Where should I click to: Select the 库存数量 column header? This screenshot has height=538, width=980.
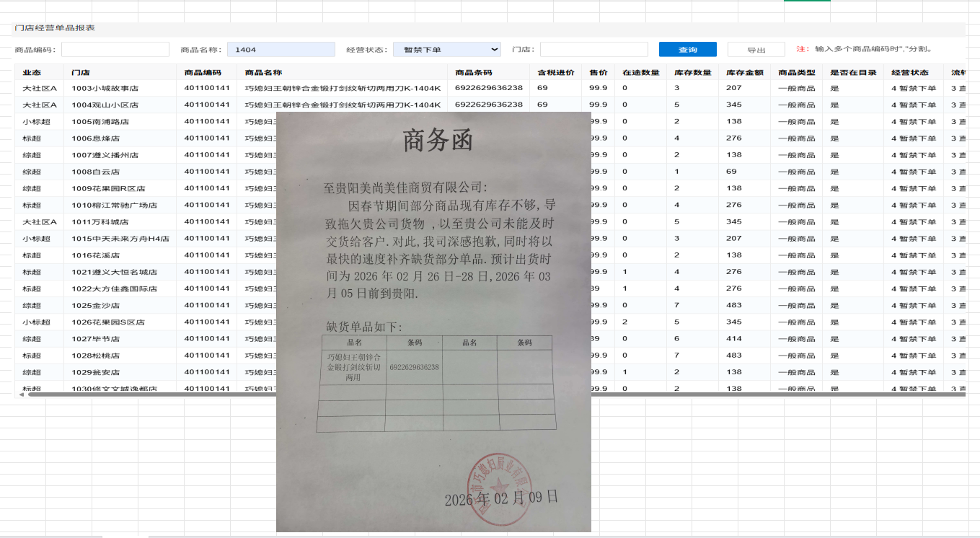(x=692, y=73)
